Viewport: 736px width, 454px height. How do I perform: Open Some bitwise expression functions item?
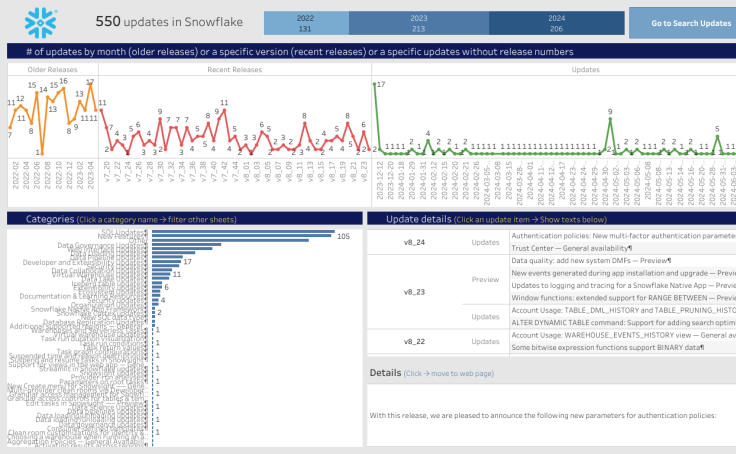pyautogui.click(x=608, y=347)
